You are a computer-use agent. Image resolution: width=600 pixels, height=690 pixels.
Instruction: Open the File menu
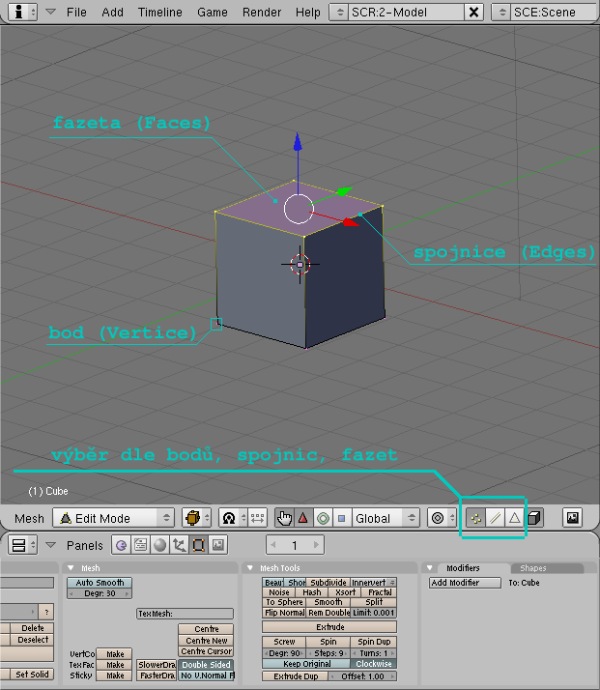(76, 12)
